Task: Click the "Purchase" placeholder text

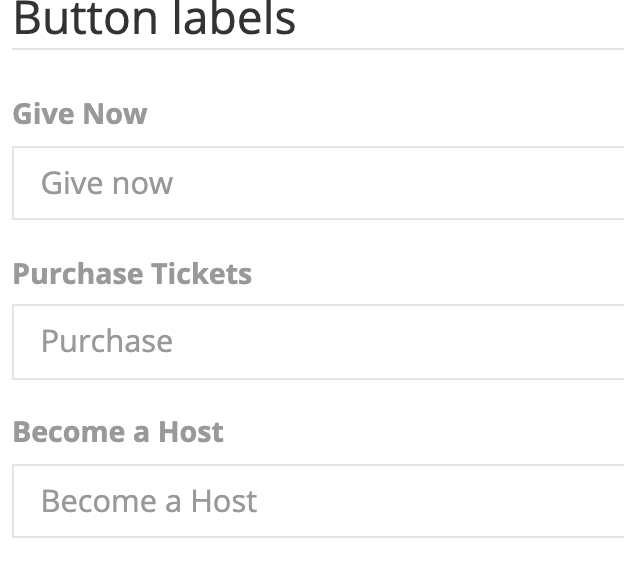Action: point(107,342)
